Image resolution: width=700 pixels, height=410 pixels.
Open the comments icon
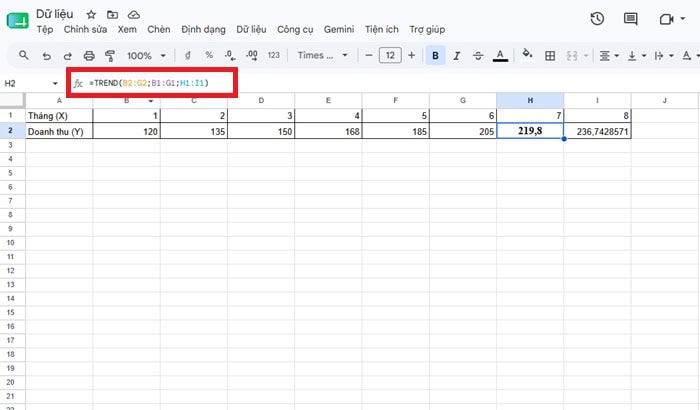click(630, 19)
